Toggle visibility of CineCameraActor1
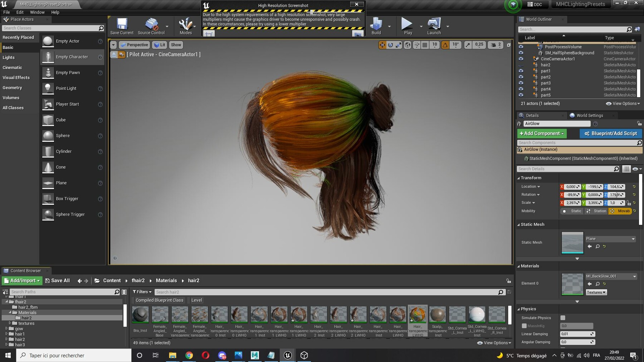 click(x=521, y=59)
